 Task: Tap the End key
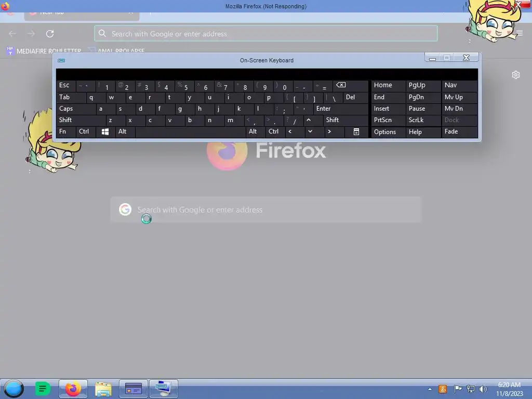click(x=389, y=97)
